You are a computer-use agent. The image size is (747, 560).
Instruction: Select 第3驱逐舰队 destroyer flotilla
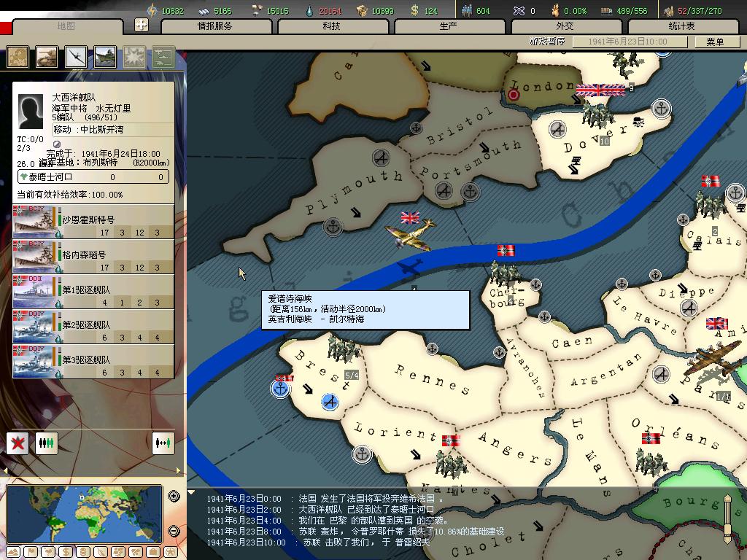coord(93,362)
